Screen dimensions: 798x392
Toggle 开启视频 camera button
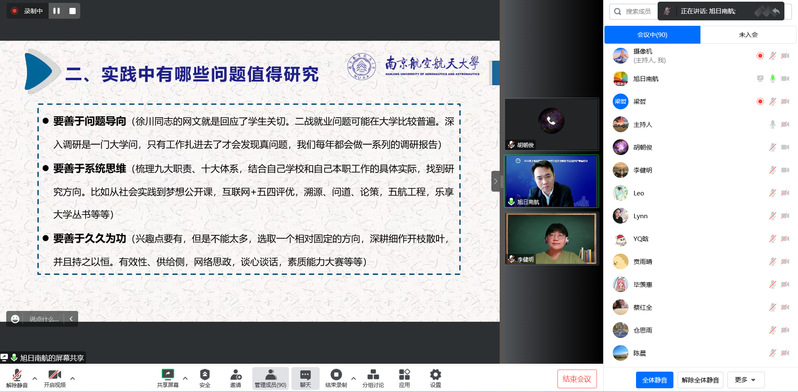tap(55, 378)
